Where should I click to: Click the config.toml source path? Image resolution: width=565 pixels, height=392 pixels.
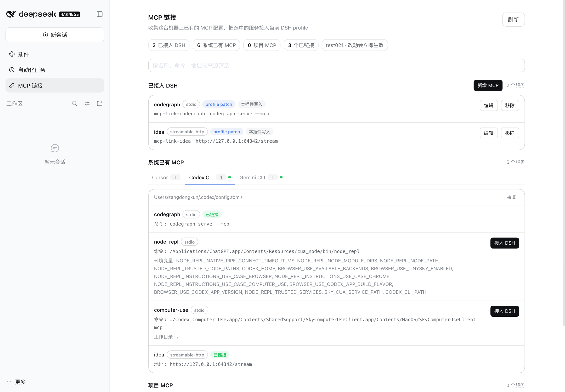[198, 197]
